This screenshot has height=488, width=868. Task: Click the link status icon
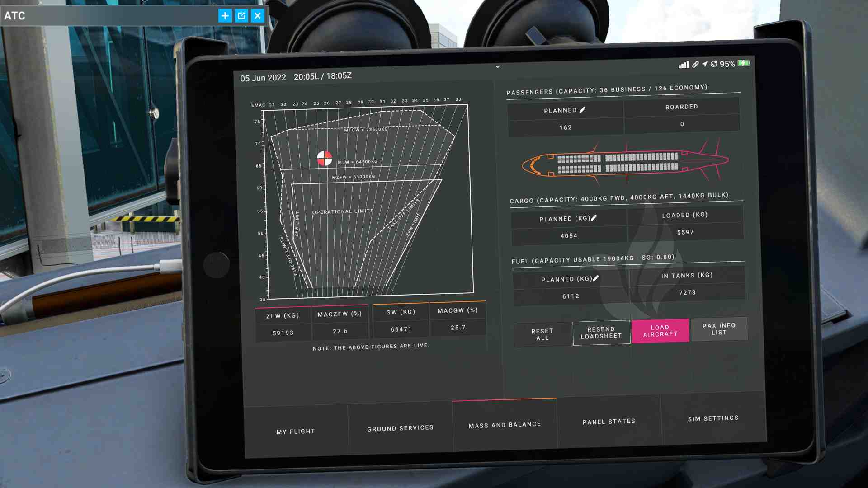(x=695, y=65)
